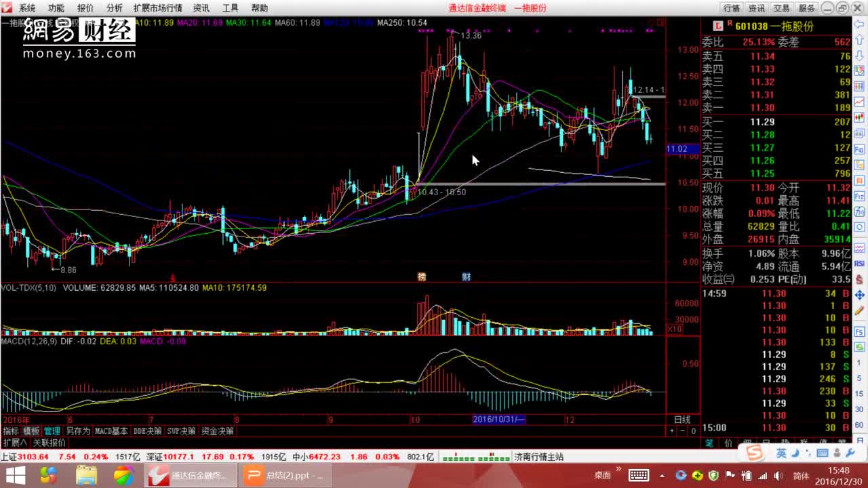The width and height of the screenshot is (868, 488).
Task: Click the F10 company info icon
Action: pyautogui.click(x=859, y=150)
